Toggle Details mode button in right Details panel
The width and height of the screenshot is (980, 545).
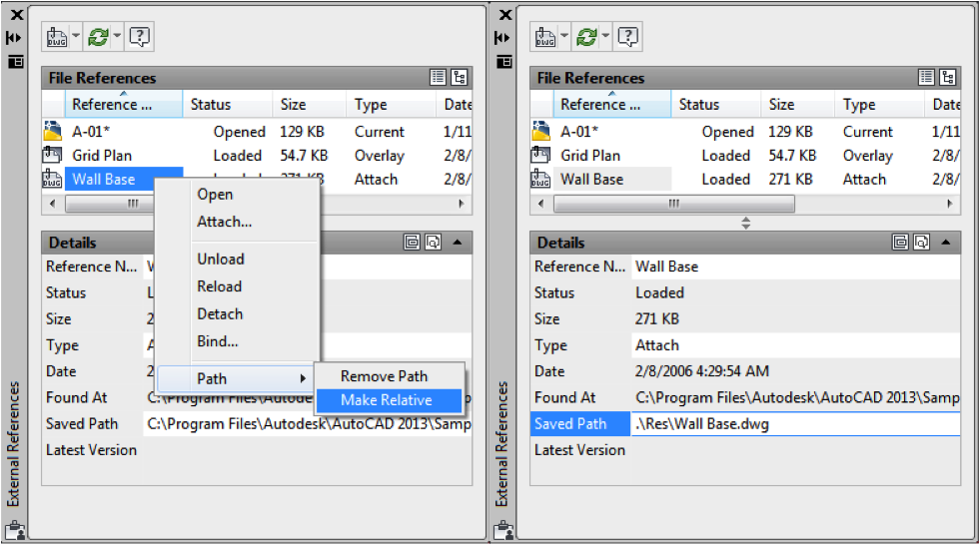point(900,243)
